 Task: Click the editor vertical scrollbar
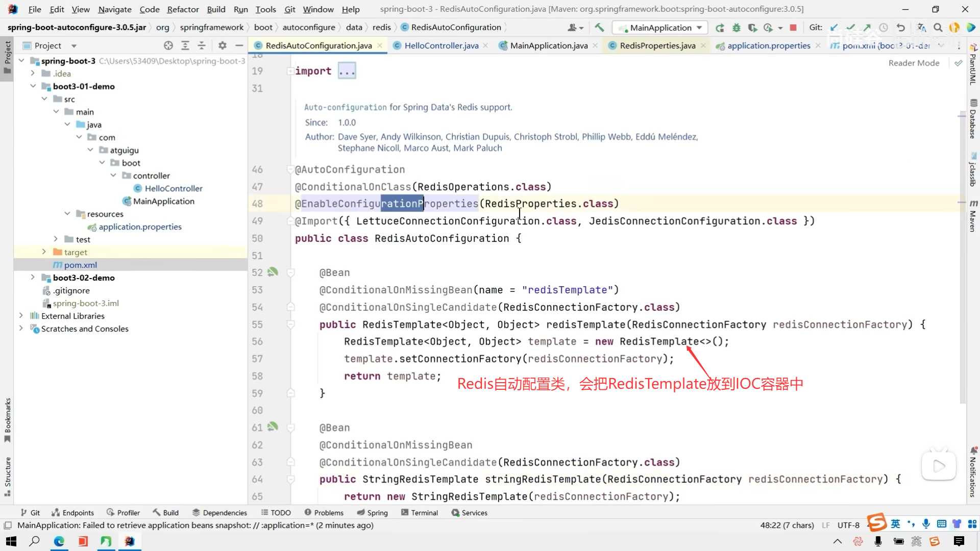click(962, 255)
